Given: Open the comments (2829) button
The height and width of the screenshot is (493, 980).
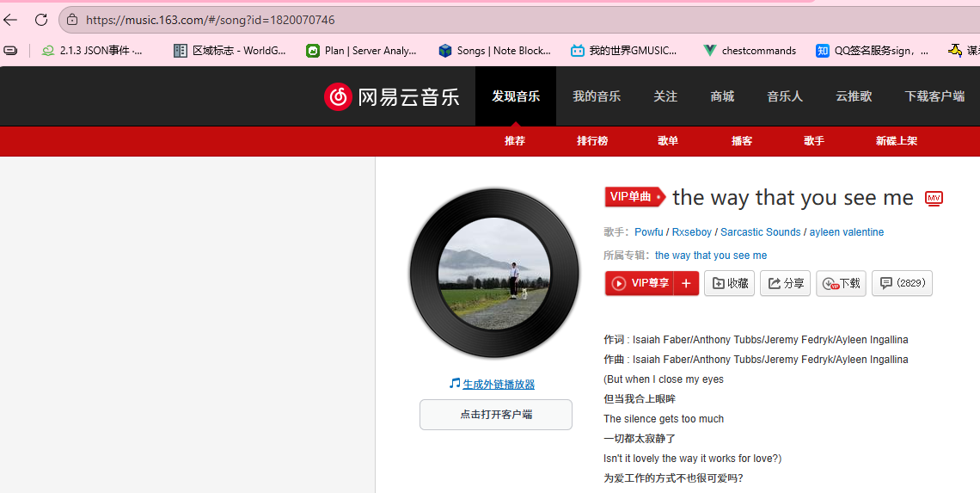Looking at the screenshot, I should tap(901, 283).
